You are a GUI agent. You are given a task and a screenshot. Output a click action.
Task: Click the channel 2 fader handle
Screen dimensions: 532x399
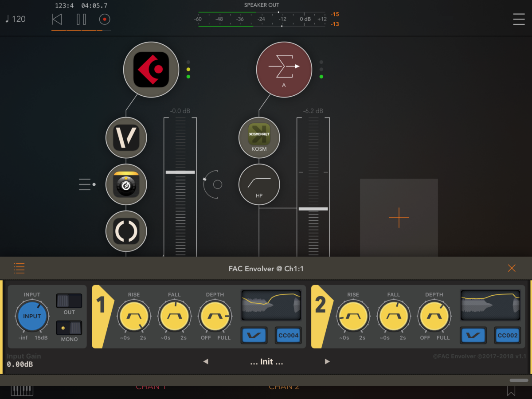click(313, 208)
